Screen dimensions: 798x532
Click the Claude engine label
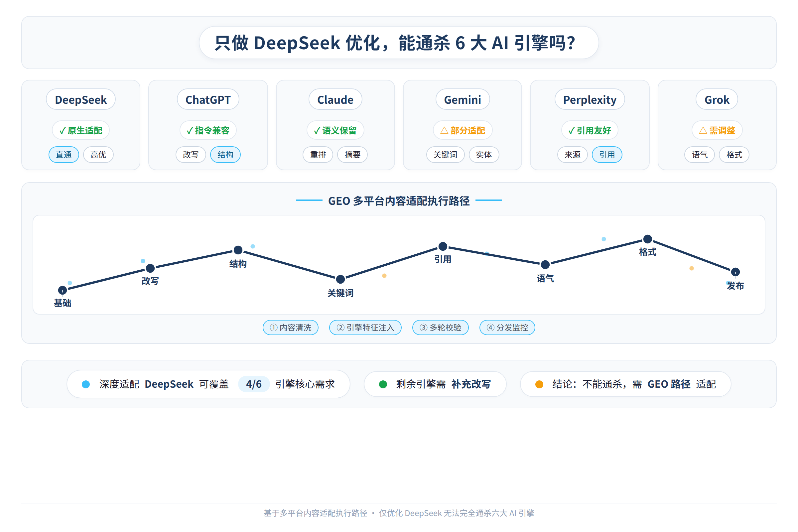335,99
